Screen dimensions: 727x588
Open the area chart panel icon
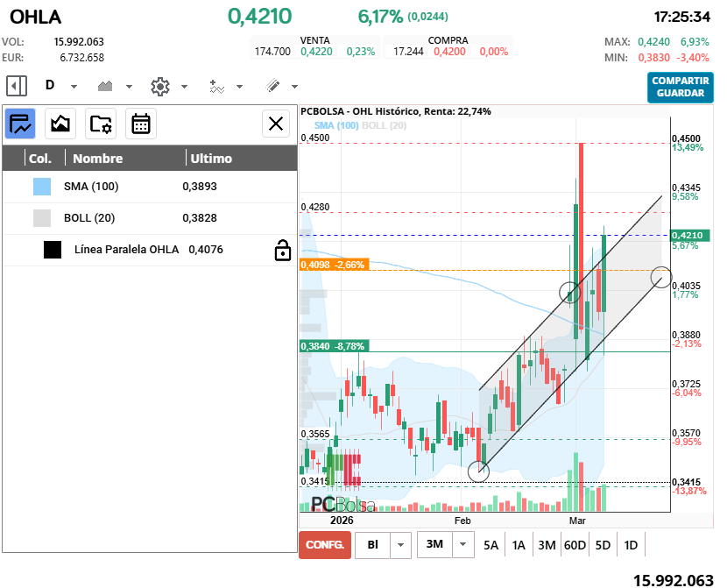click(60, 124)
